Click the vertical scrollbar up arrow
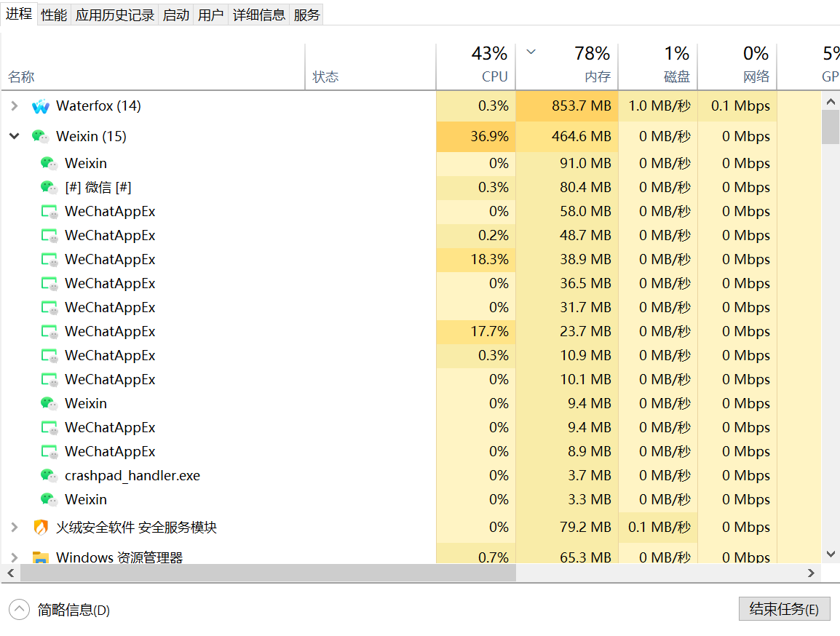840x636 pixels. tap(831, 101)
